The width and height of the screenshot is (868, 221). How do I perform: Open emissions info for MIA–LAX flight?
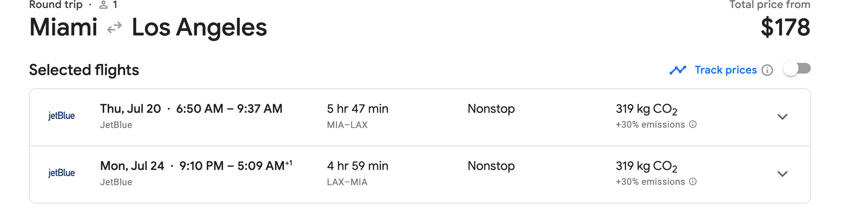click(x=693, y=125)
